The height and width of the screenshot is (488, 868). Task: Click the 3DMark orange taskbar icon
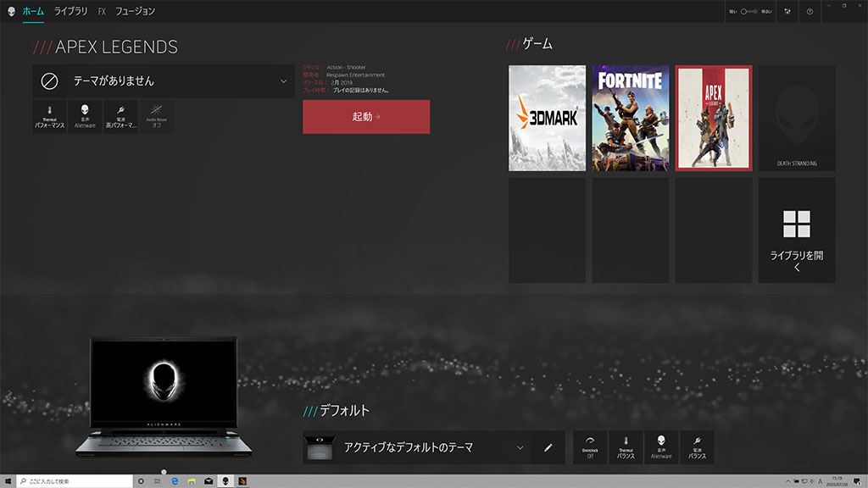[x=242, y=481]
